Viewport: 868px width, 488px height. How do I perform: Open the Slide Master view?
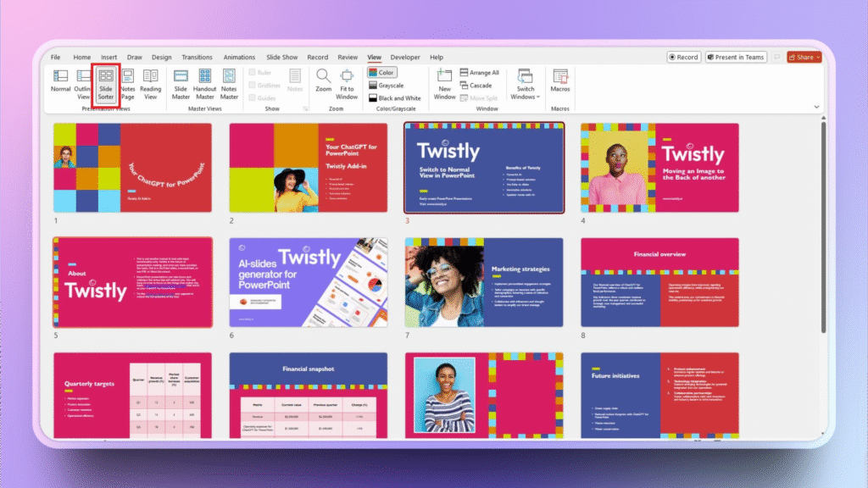[181, 80]
